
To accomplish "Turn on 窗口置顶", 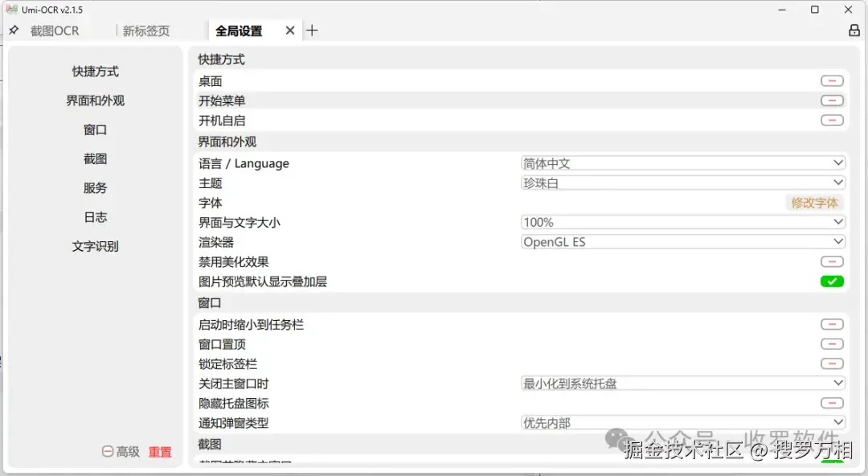I will click(832, 343).
